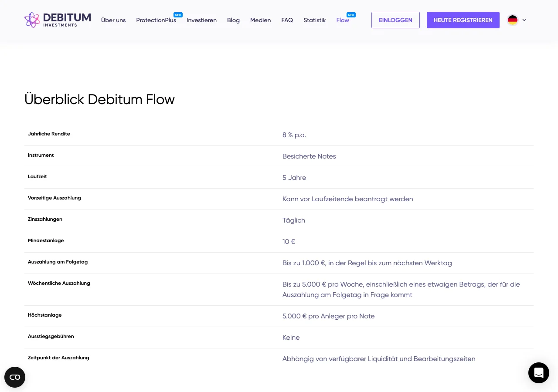The image size is (558, 392).
Task: Click the Debitum Investments logo
Action: pyautogui.click(x=58, y=20)
